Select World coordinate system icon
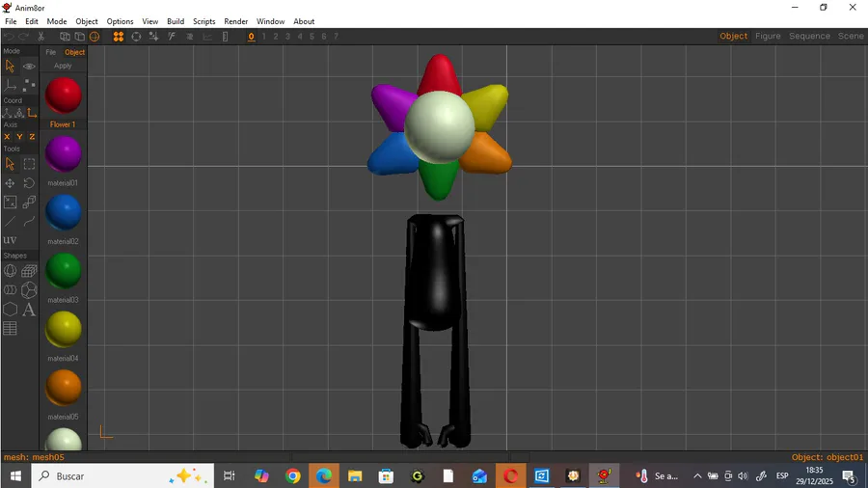Image resolution: width=868 pixels, height=488 pixels. point(7,113)
